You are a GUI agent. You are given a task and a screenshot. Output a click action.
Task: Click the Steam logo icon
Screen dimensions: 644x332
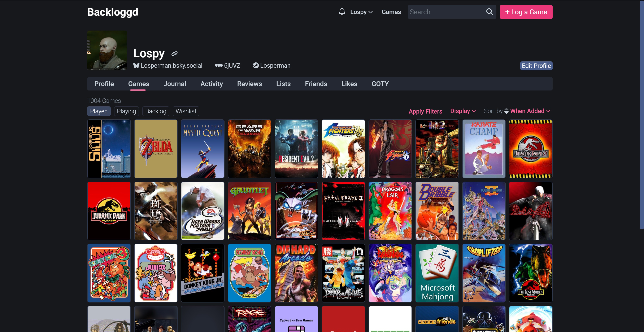pos(256,65)
